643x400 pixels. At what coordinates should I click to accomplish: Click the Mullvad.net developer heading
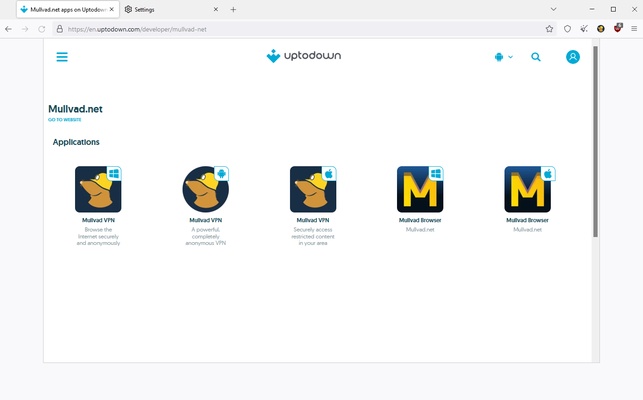click(75, 109)
